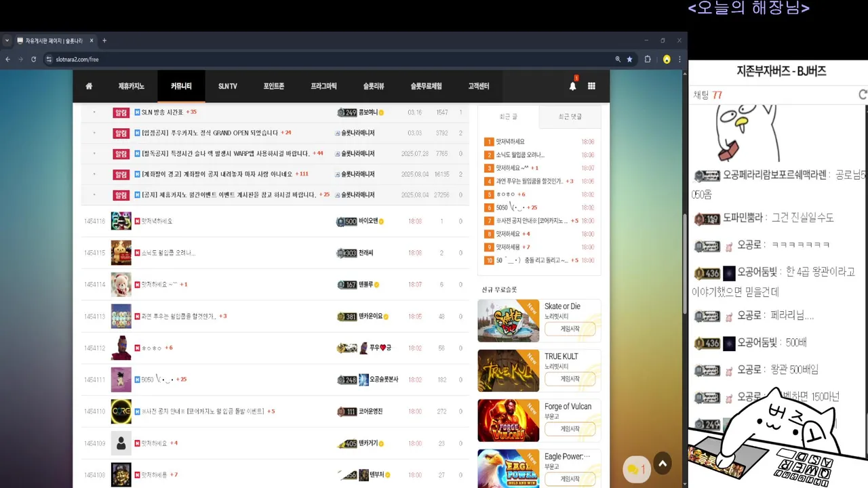Refresh the chat panel with reload icon

tap(863, 95)
